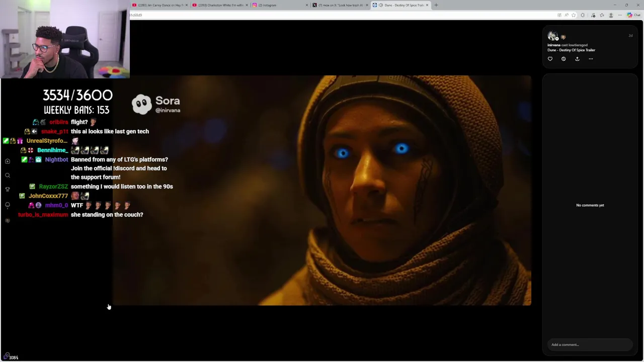Open the three-dot more options menu under the title
644x362 pixels.
click(591, 59)
